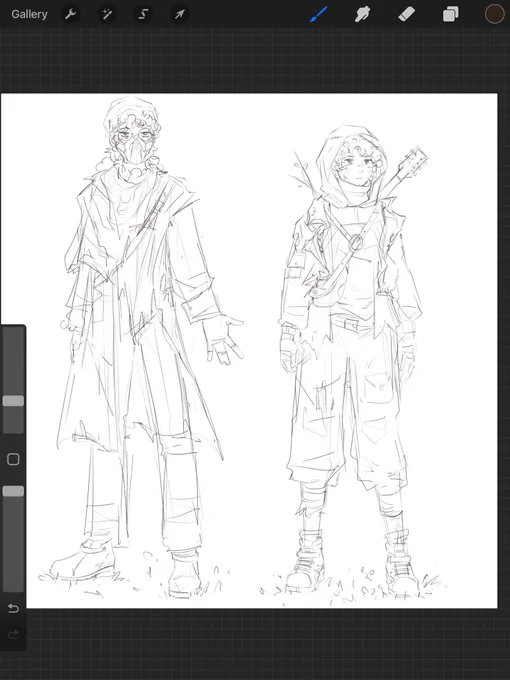The height and width of the screenshot is (680, 510).
Task: Undo the last stroke
Action: 13,608
